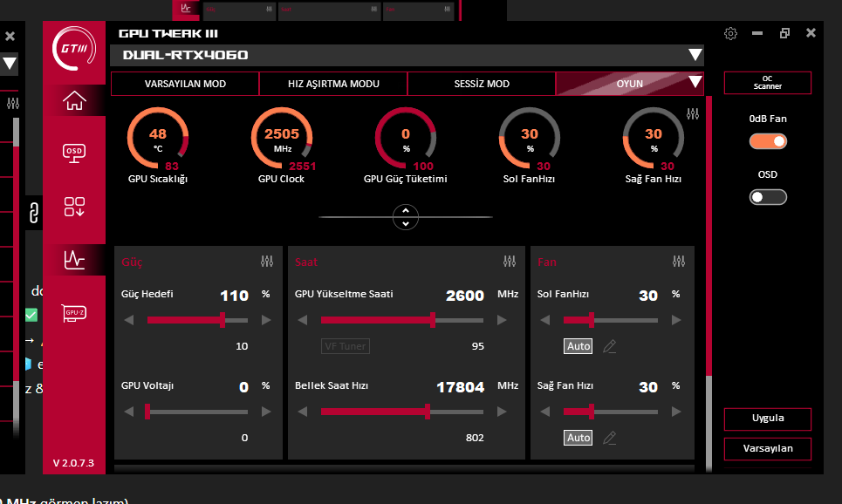Launch GPU-Z from sidebar icon
The height and width of the screenshot is (504, 842).
[x=74, y=313]
